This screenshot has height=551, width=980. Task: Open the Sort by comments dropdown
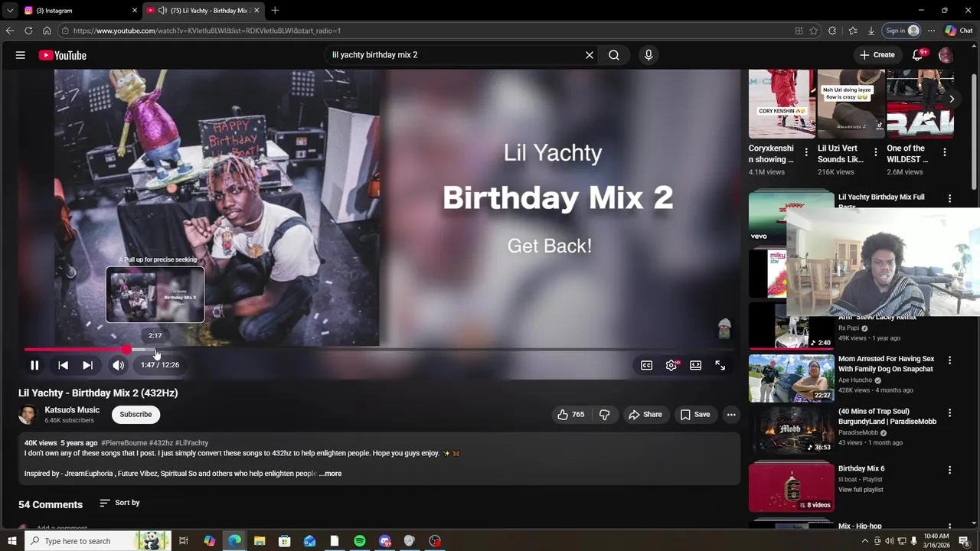120,503
